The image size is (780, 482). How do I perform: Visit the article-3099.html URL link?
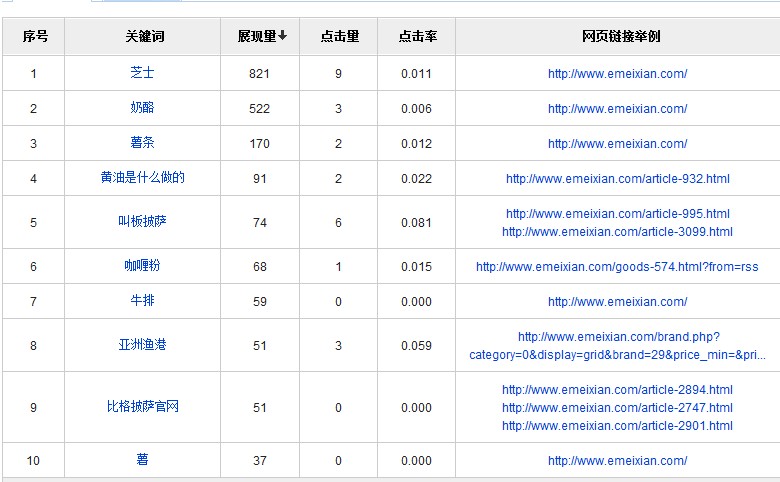point(617,232)
